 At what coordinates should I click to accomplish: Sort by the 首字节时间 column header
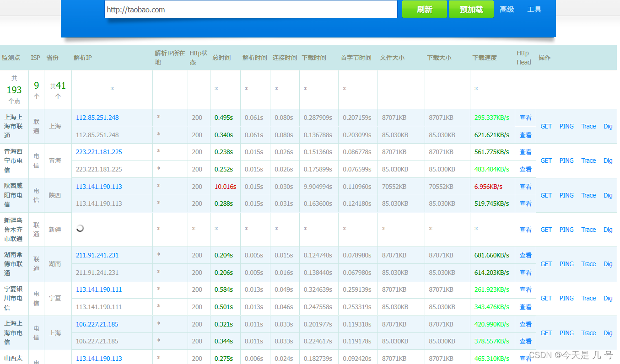click(356, 58)
